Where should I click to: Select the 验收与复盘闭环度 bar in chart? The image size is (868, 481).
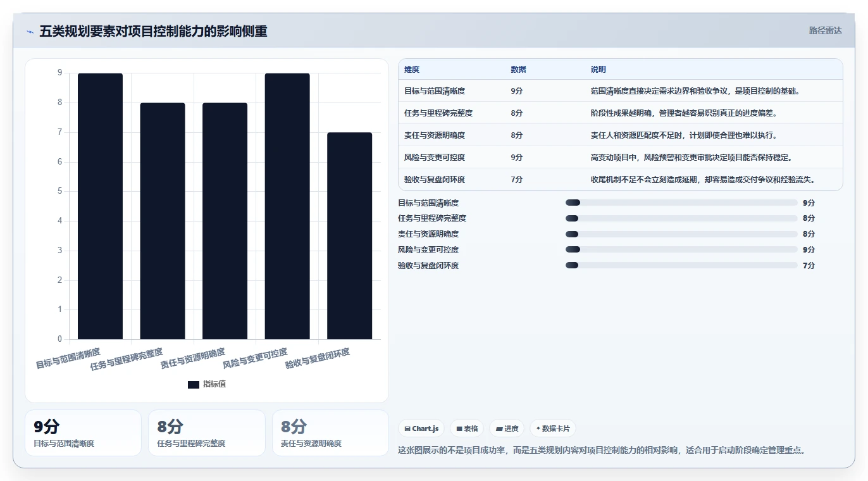coord(349,236)
